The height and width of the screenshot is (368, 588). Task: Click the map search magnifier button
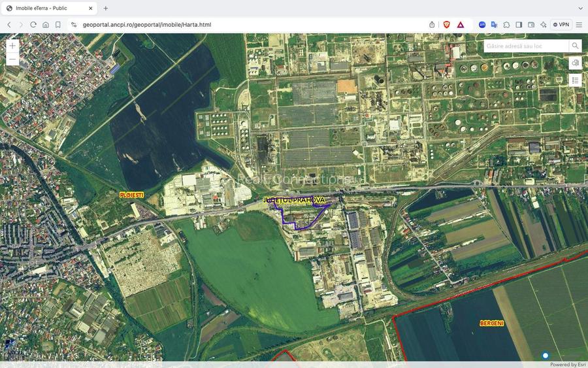point(575,46)
